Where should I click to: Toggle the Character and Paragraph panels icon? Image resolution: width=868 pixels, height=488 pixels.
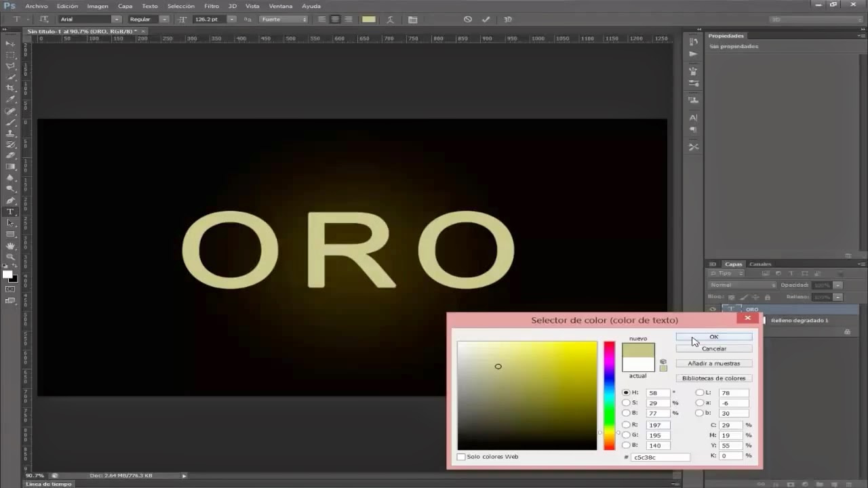coord(412,19)
